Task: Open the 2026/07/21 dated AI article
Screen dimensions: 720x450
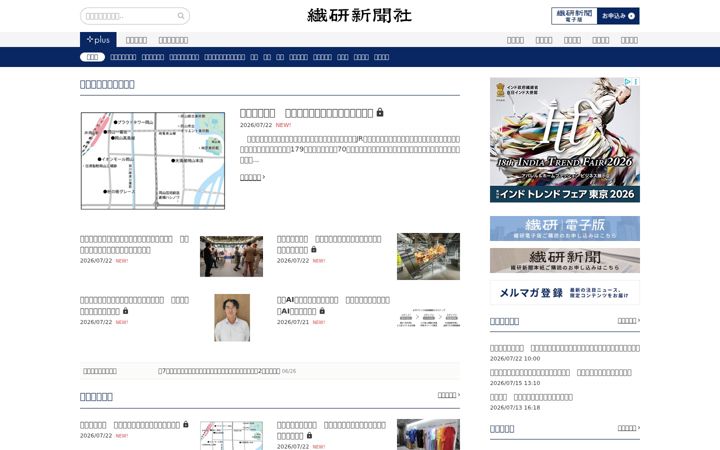Action: 333,305
